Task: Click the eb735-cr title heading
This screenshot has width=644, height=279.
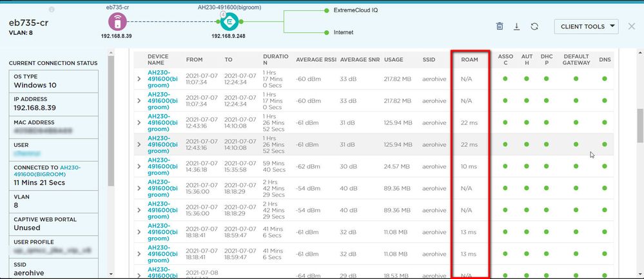Action: [28, 23]
